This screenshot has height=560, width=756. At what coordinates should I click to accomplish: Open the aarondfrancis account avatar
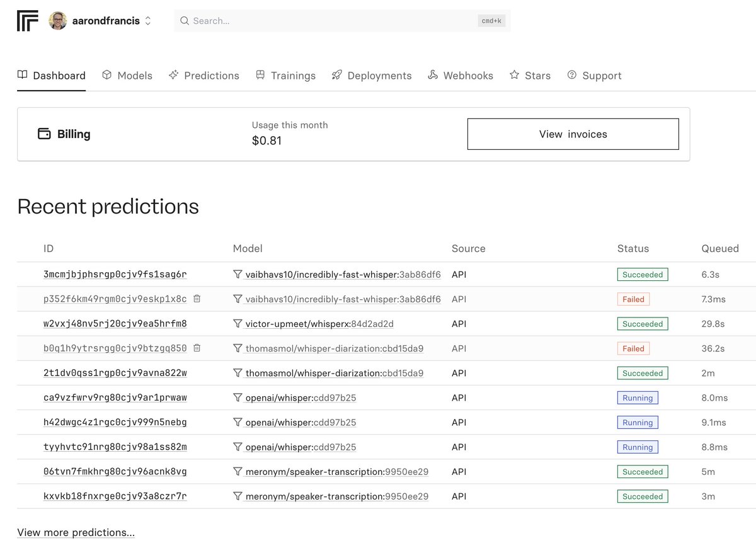(x=58, y=21)
